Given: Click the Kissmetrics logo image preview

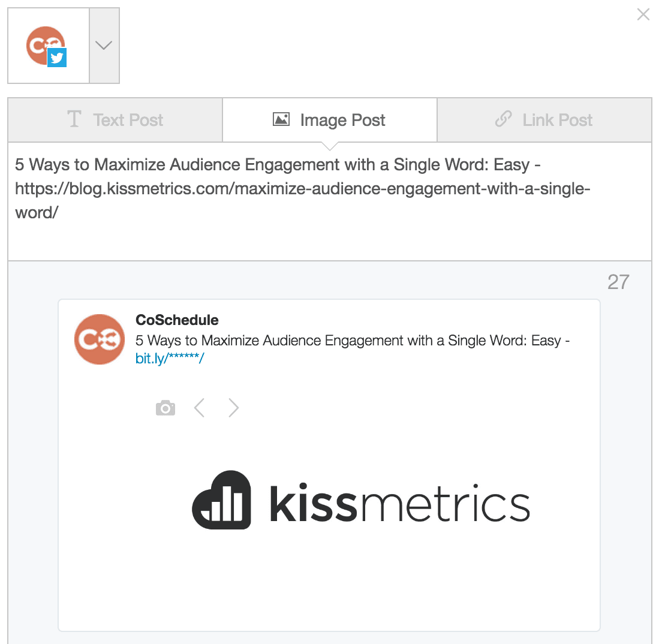Looking at the screenshot, I should click(x=361, y=500).
